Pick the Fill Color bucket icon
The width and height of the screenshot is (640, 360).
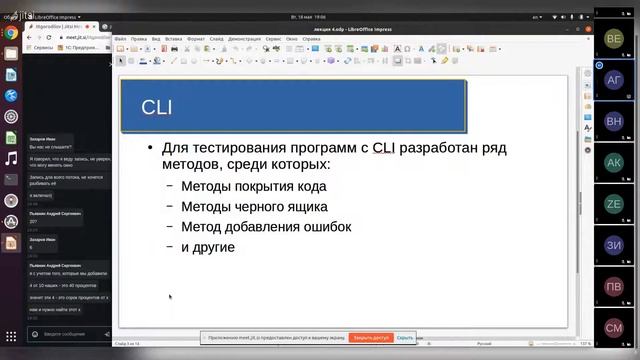[156, 61]
